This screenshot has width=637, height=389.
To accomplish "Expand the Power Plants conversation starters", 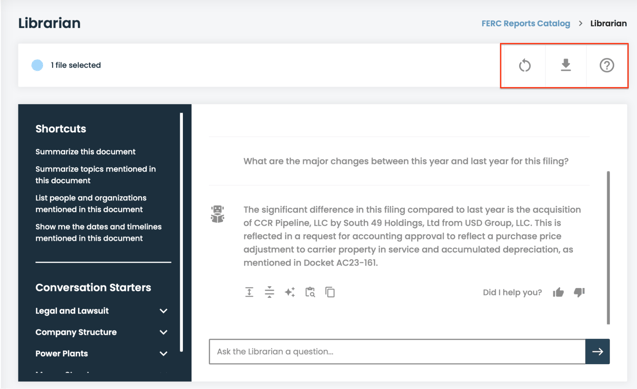I will tap(102, 354).
